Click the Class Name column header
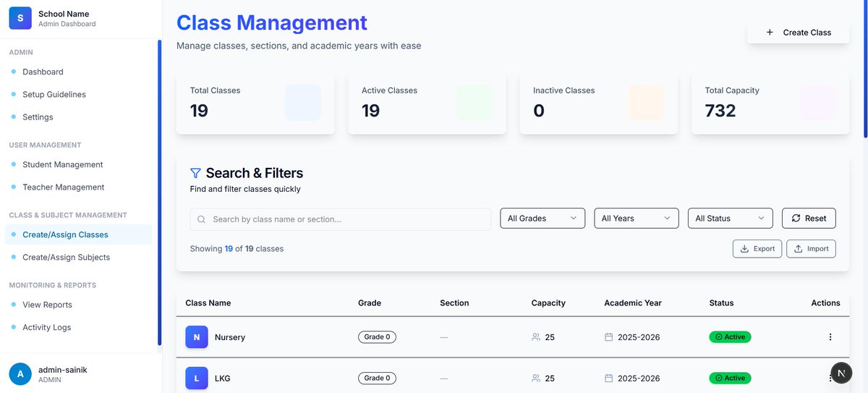The height and width of the screenshot is (393, 868). [x=208, y=303]
